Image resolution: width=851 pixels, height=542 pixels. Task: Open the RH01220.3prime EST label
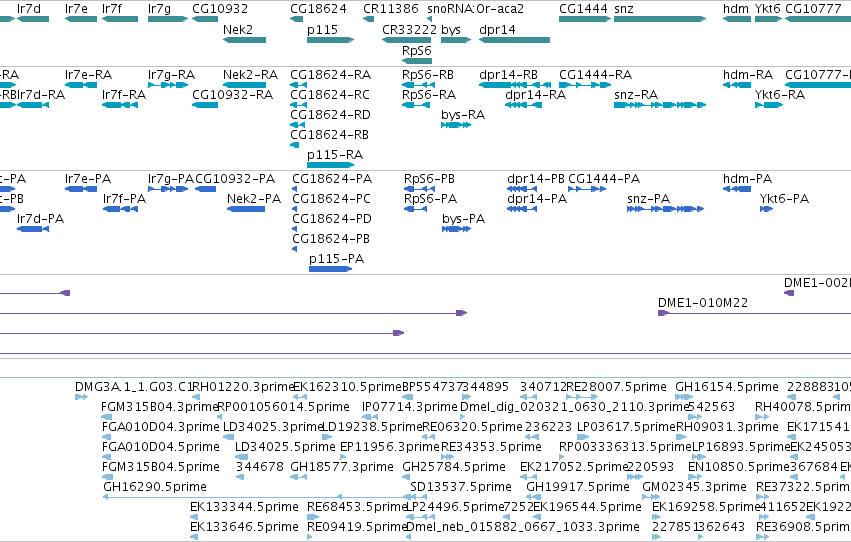[x=243, y=387]
